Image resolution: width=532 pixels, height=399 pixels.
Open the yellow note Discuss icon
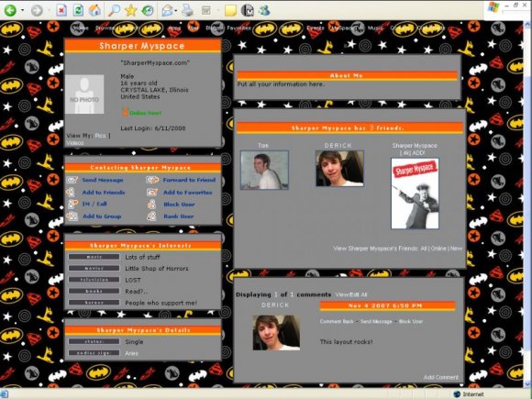tap(230, 10)
